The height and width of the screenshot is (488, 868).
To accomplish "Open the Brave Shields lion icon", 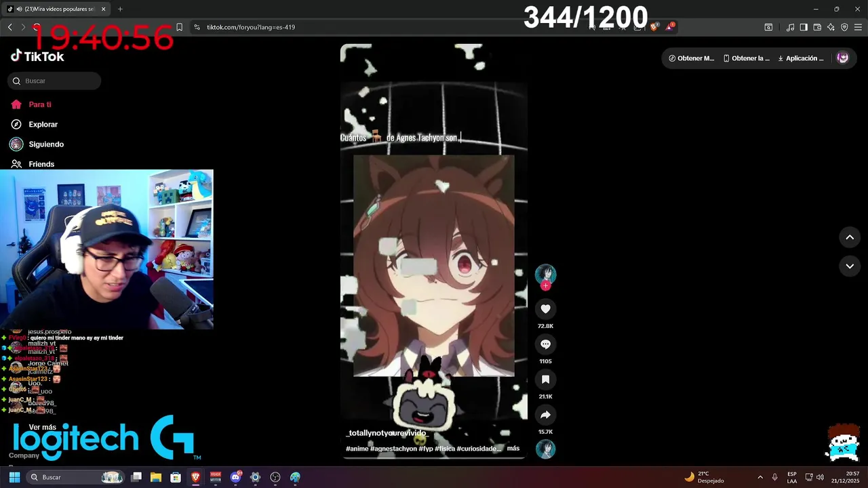I will (x=654, y=26).
